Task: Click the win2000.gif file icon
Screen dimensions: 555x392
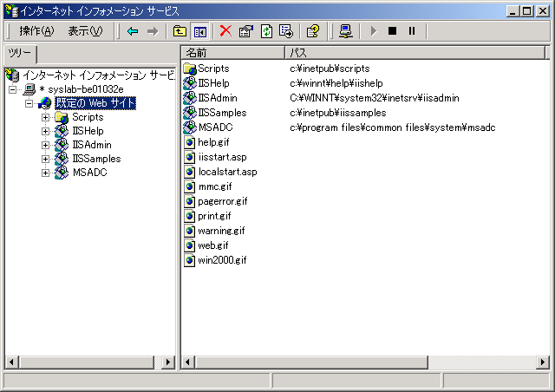Action: 190,260
